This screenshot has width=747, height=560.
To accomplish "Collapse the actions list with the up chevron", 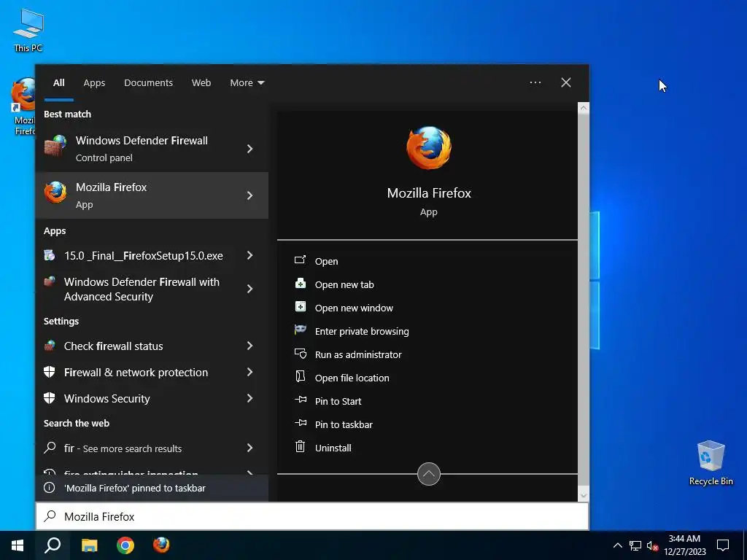I will click(x=429, y=474).
